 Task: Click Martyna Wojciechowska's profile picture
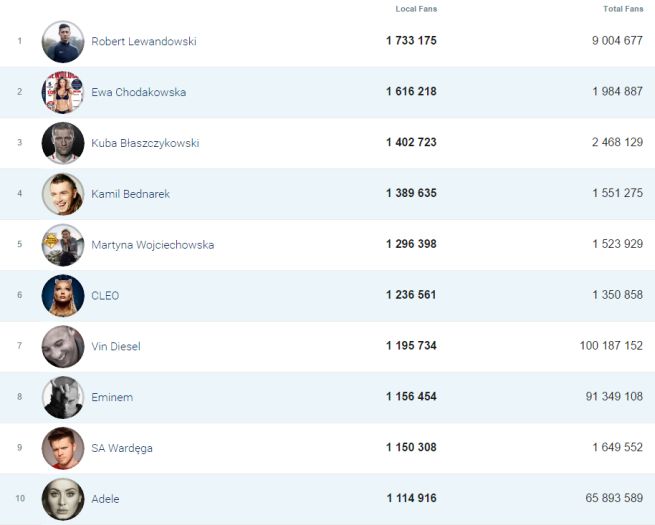[63, 245]
